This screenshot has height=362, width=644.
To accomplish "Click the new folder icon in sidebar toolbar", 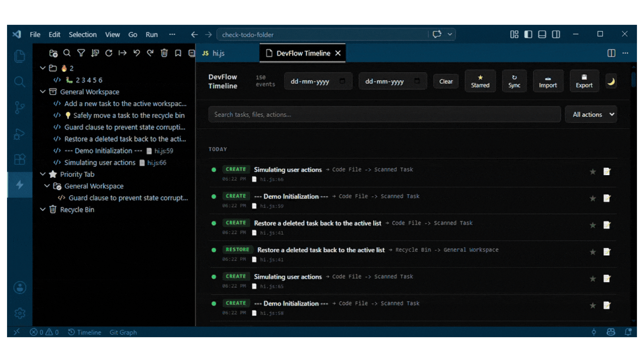I will pyautogui.click(x=53, y=53).
